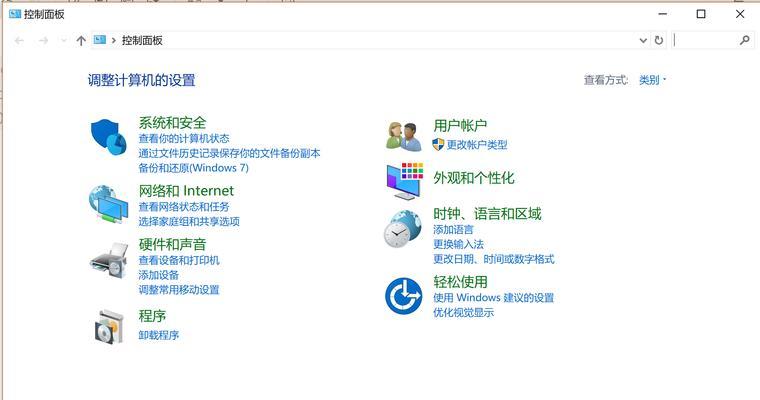Click 更改帐户类型 link

[x=477, y=144]
